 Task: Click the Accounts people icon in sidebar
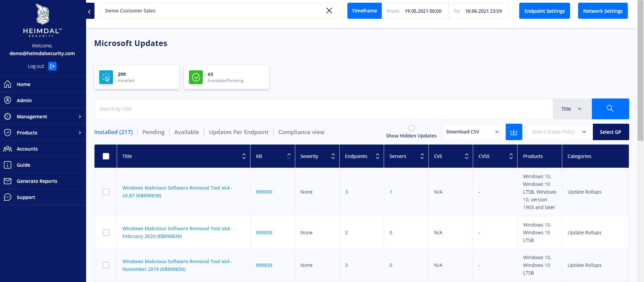8,149
